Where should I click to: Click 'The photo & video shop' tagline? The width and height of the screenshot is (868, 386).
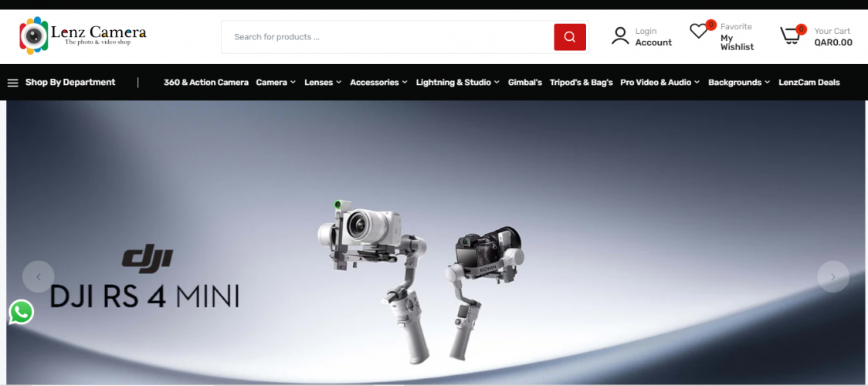point(97,42)
